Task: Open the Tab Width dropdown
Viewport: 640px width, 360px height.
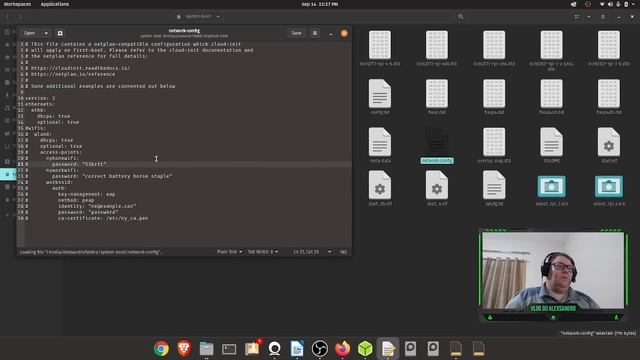Action: (263, 252)
